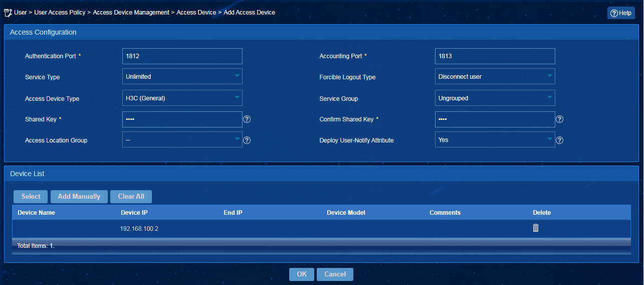Select the 192.168.100.2 IP cell
This screenshot has width=644, height=285.
coord(139,229)
